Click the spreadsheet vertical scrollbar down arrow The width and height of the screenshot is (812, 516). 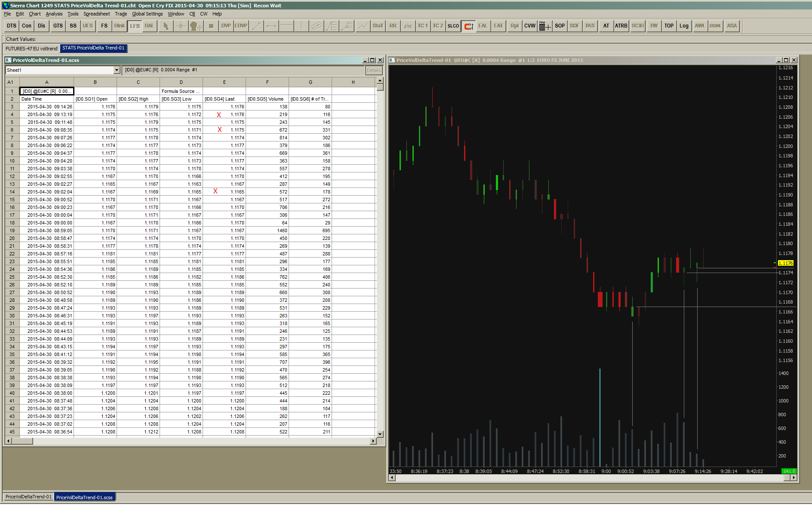(380, 434)
